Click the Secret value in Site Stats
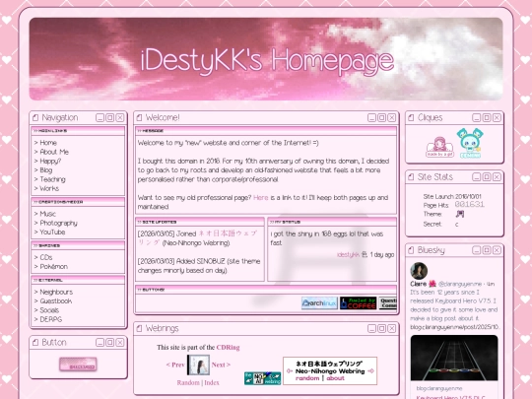 [457, 225]
